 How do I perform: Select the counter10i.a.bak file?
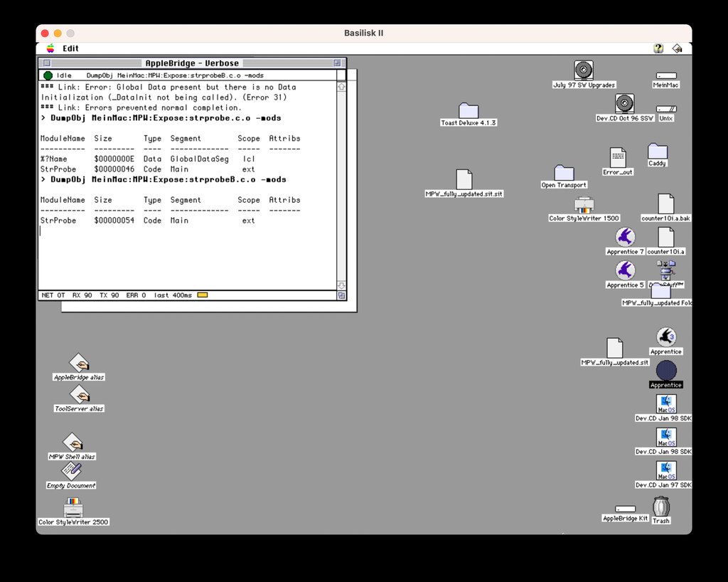point(665,204)
